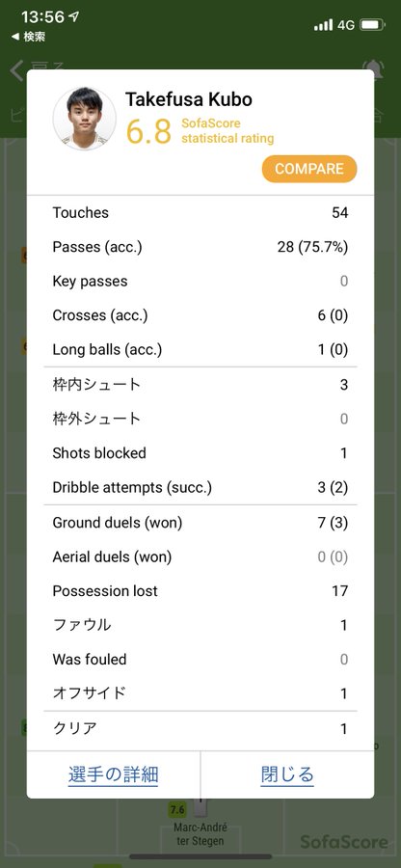Tap the orange COMPARE button
The image size is (401, 868).
309,169
